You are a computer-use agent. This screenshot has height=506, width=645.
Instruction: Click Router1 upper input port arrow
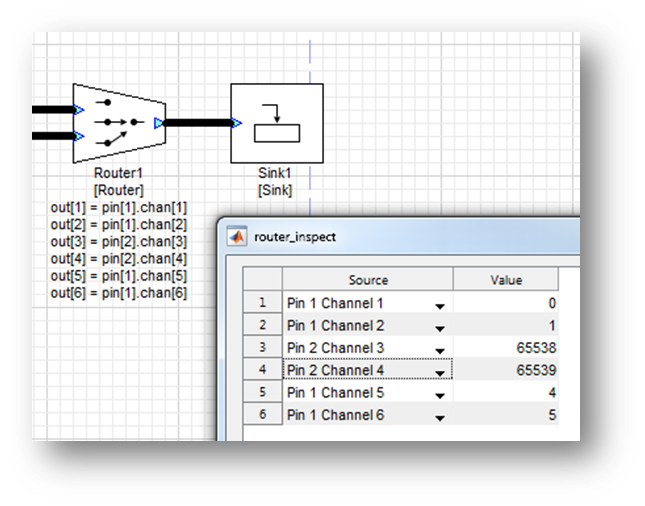(79, 110)
